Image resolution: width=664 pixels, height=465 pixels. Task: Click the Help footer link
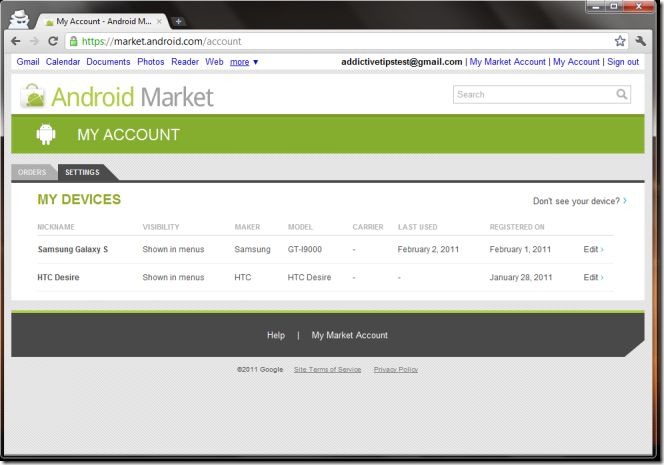coord(276,335)
